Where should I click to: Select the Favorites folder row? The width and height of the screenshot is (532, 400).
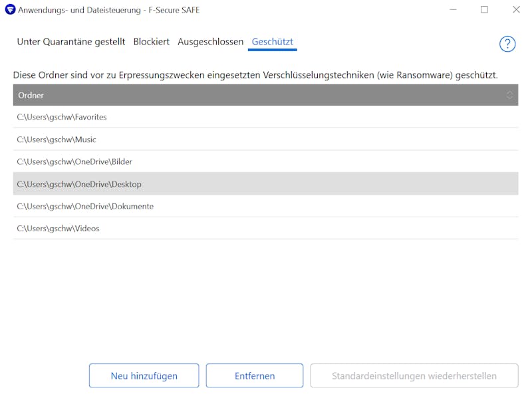click(62, 117)
